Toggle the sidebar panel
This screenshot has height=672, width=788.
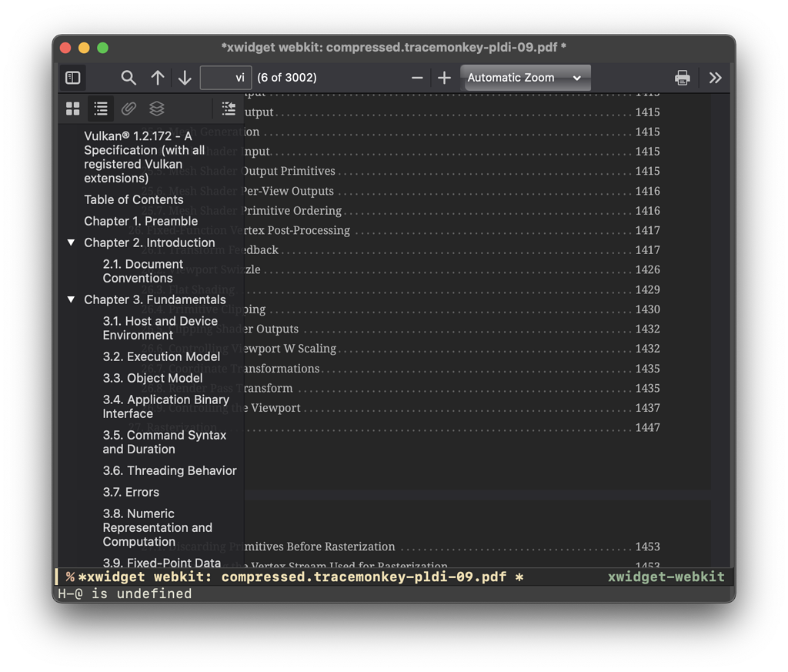[x=72, y=77]
